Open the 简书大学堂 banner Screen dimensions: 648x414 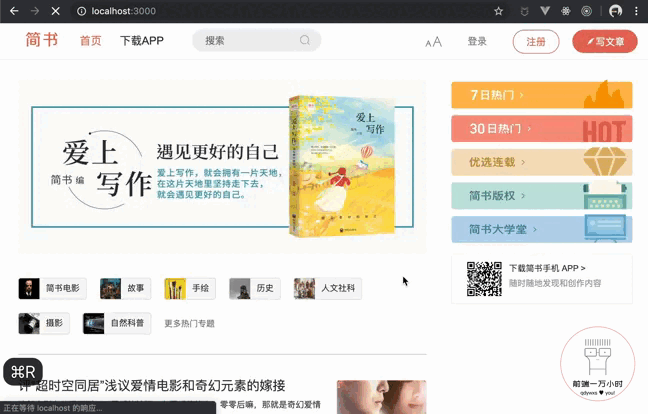[x=542, y=229]
